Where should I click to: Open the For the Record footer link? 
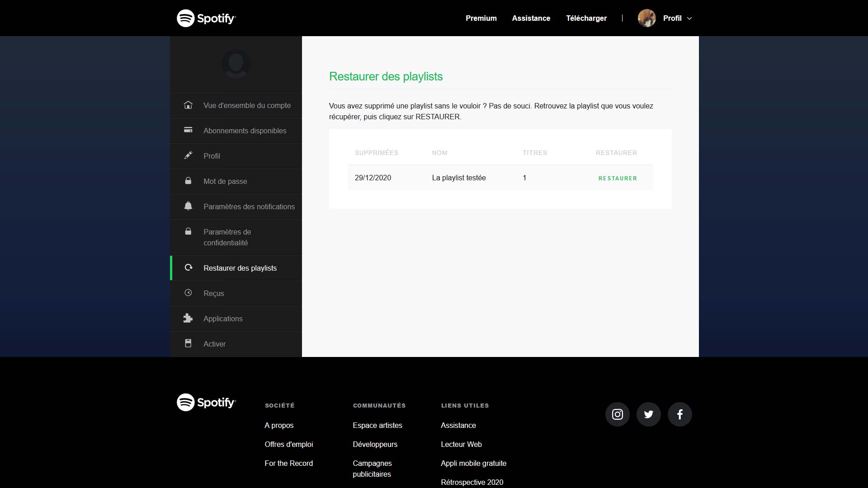coord(289,463)
